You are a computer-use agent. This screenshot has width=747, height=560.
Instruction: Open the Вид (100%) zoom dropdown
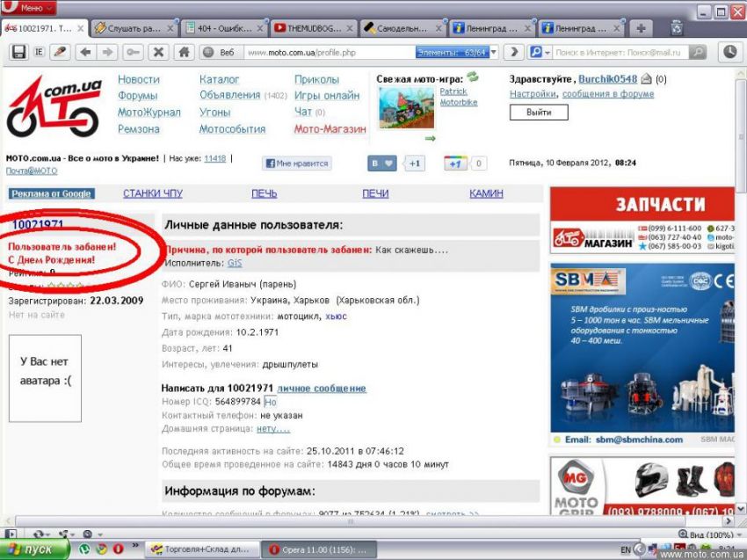[x=711, y=535]
